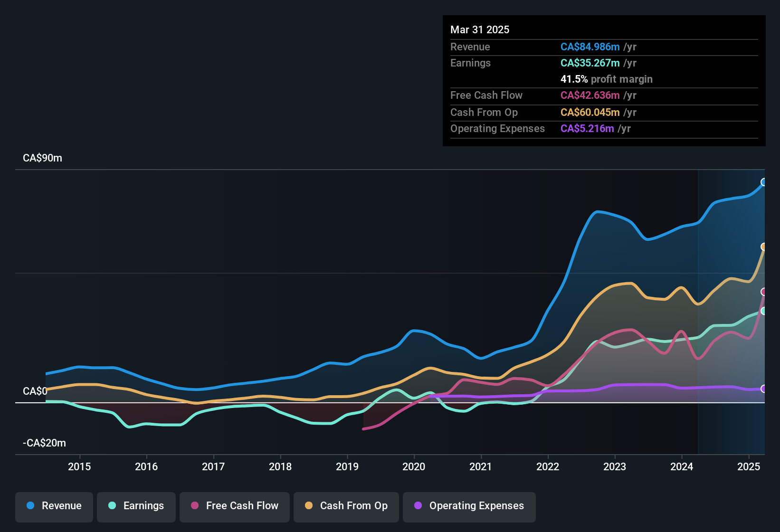Click the 2025 year label on x-axis

click(x=750, y=466)
